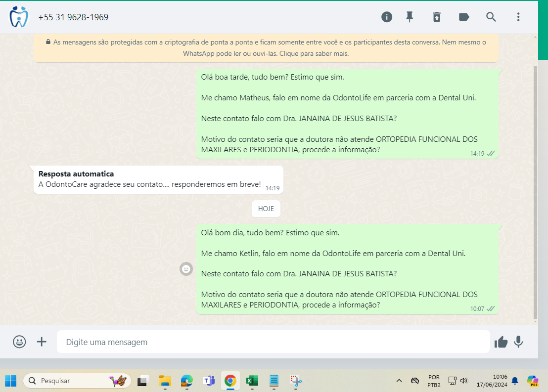This screenshot has width=548, height=392.
Task: Open Copilot preview in the taskbar corner
Action: pyautogui.click(x=533, y=381)
